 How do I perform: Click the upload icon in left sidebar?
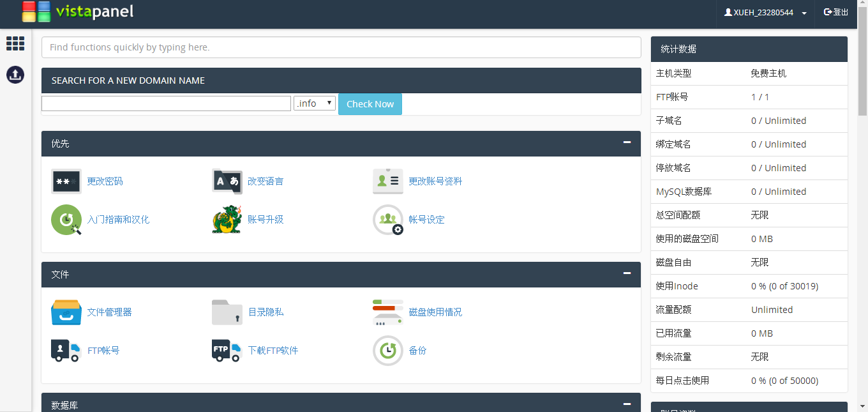click(x=15, y=75)
